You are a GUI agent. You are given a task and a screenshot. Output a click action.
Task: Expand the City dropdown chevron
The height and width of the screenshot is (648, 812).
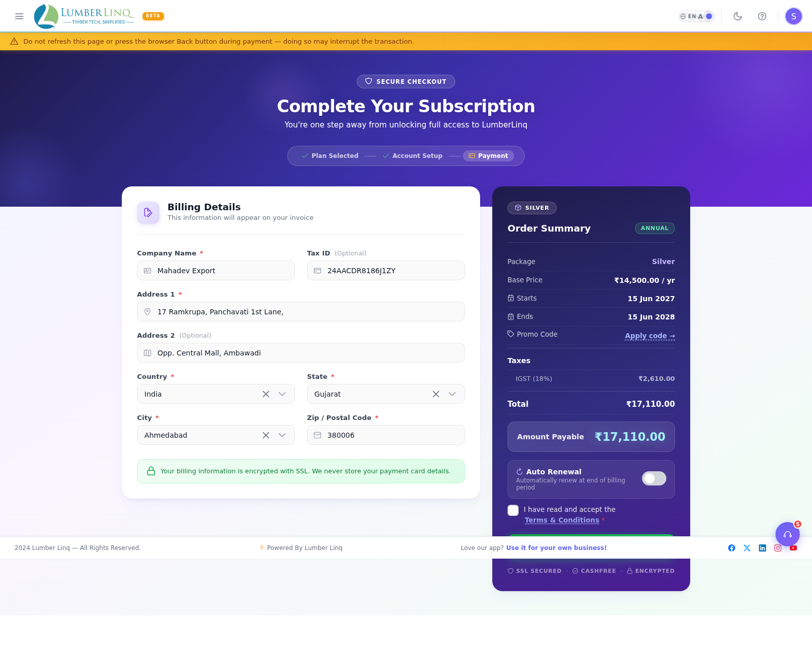pos(283,435)
